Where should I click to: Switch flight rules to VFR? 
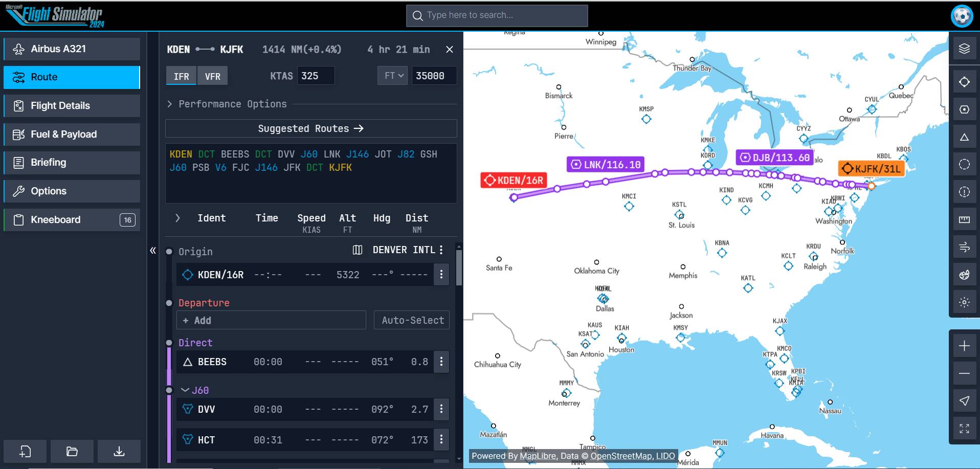(x=212, y=76)
